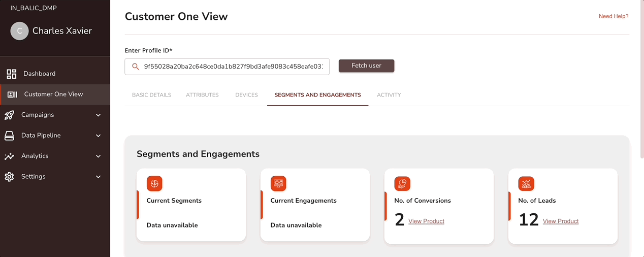Open the Need Help? link
Image resolution: width=644 pixels, height=257 pixels.
614,16
